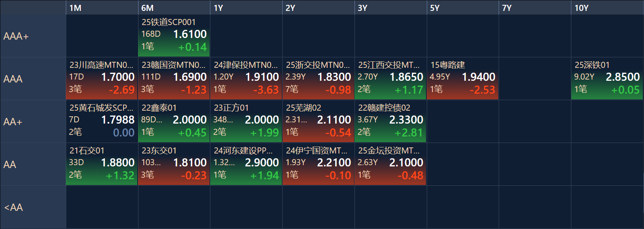
Task: Click the <AA rating row label
Action: click(33, 207)
